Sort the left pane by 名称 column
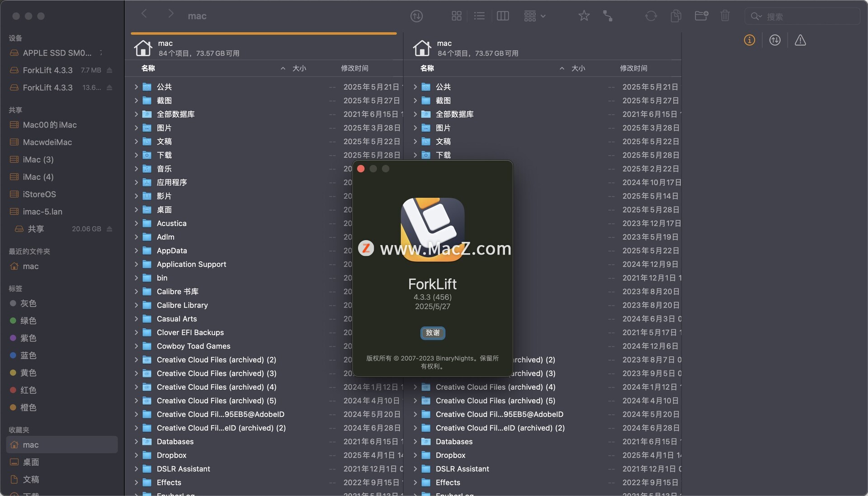Image resolution: width=868 pixels, height=496 pixels. click(148, 68)
